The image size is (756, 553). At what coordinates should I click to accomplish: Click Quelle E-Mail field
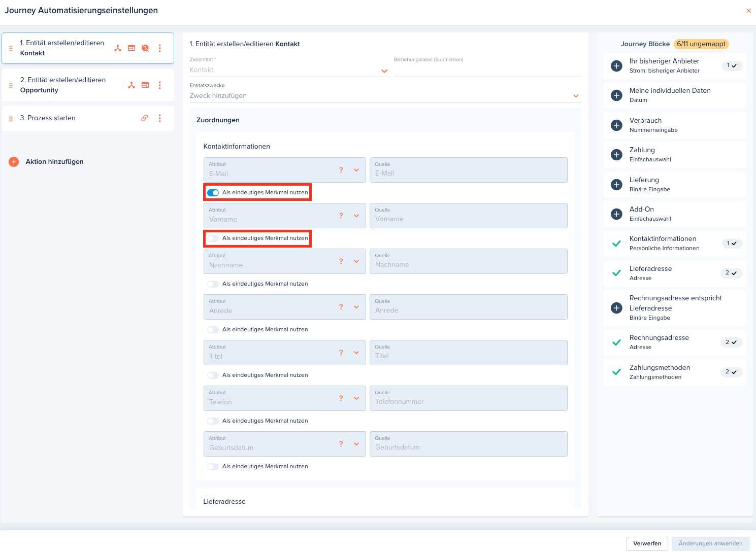(x=469, y=170)
